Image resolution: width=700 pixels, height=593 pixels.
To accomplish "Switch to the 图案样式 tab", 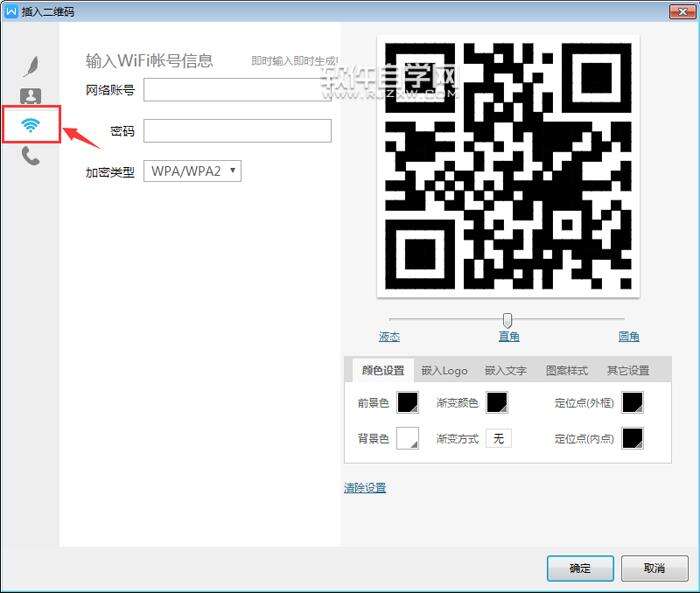I will 567,370.
